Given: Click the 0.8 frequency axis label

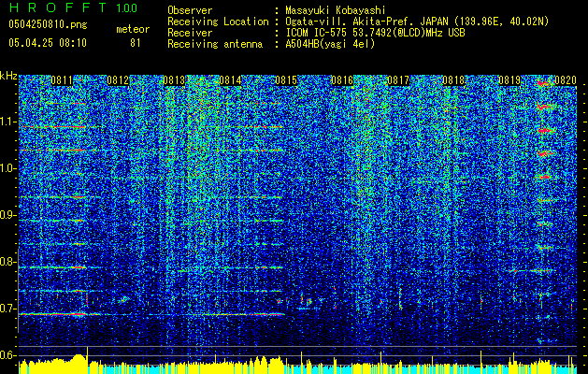Looking at the screenshot, I should [8, 262].
